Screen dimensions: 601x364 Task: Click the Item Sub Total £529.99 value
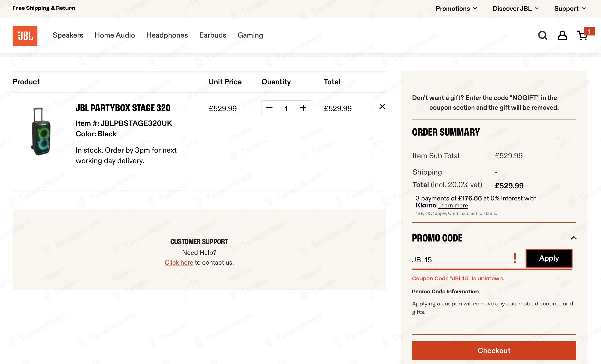[x=509, y=156]
